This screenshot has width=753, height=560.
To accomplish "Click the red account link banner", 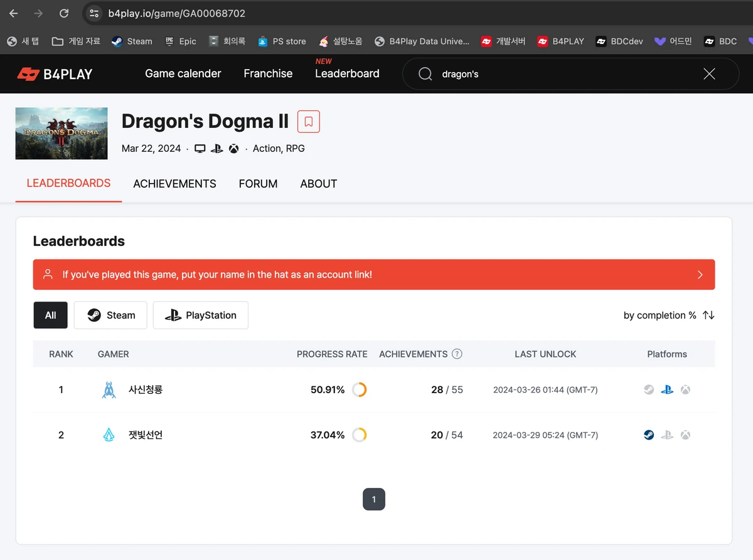I will (374, 275).
